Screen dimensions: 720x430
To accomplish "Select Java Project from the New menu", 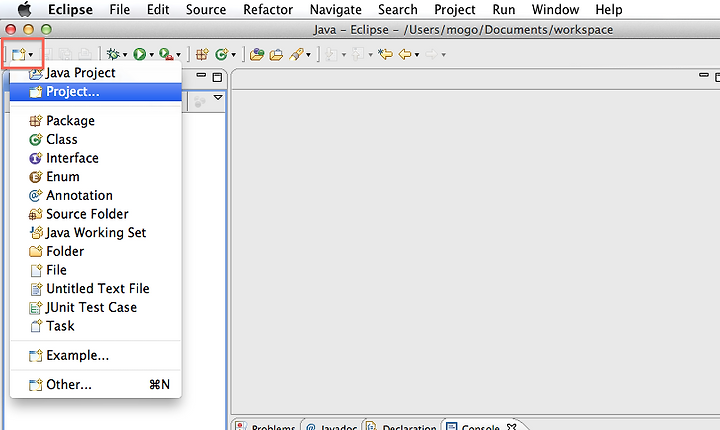I will coord(96,73).
